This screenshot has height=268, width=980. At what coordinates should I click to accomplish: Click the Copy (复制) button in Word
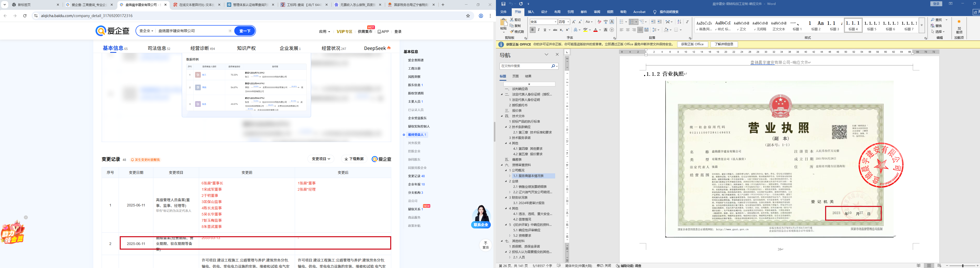(x=516, y=26)
